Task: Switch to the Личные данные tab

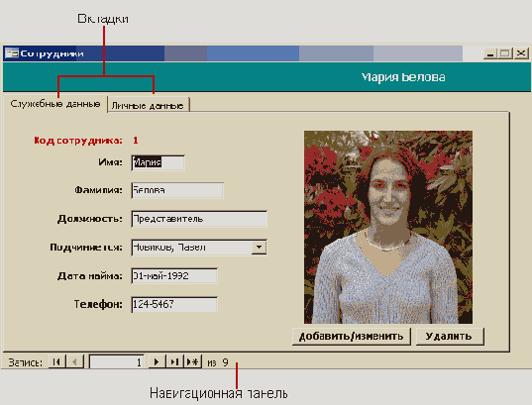Action: click(x=148, y=106)
